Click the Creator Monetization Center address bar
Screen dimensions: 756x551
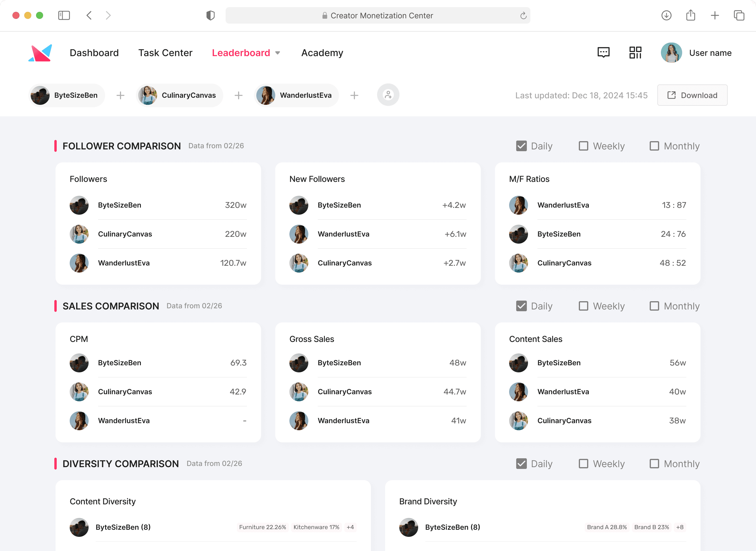378,15
